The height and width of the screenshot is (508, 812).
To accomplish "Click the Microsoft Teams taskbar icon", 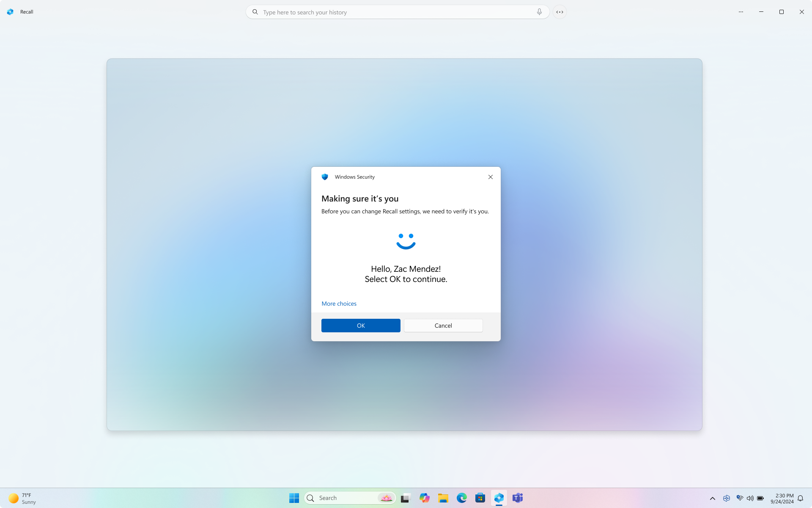I will (517, 498).
